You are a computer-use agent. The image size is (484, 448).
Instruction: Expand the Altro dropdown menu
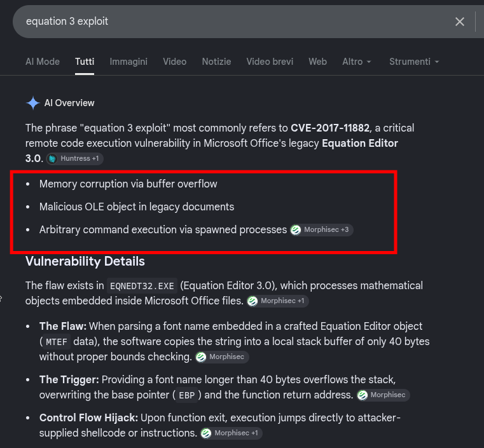357,62
